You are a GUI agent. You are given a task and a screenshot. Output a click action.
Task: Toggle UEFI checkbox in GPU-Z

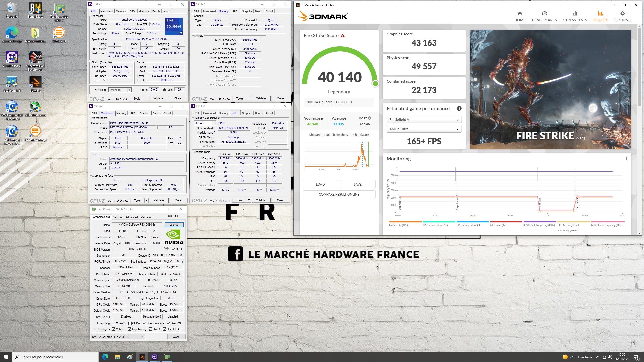173,249
